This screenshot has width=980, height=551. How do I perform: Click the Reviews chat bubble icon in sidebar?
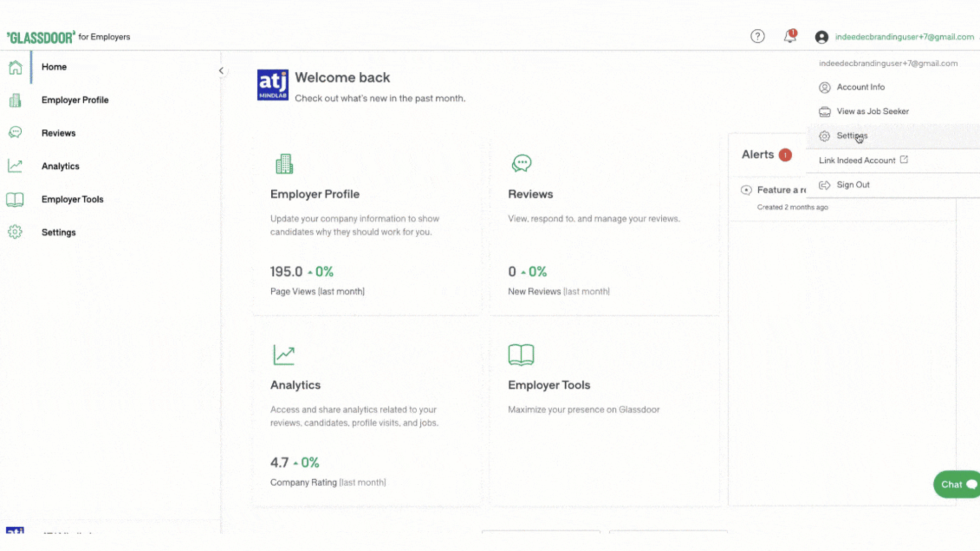coord(15,132)
